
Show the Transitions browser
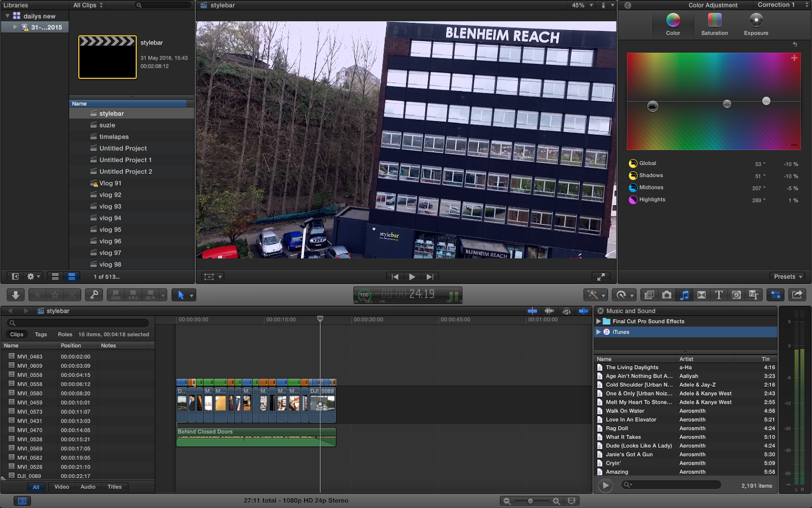click(x=701, y=295)
